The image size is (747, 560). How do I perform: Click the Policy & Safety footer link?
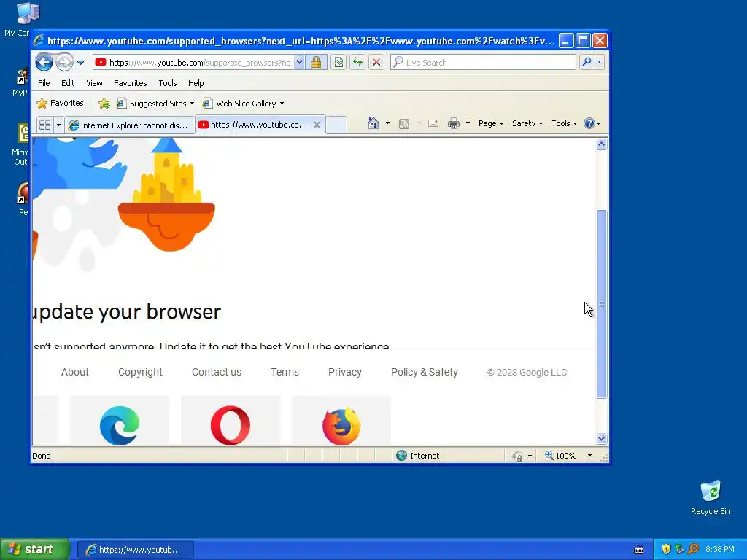tap(425, 372)
